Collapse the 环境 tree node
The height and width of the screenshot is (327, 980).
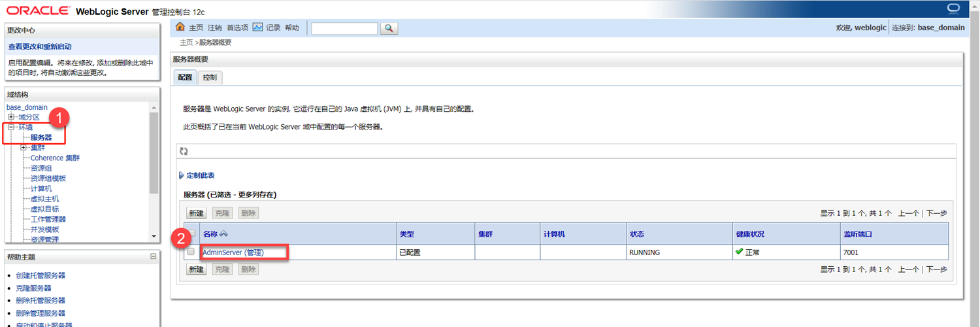tap(11, 128)
